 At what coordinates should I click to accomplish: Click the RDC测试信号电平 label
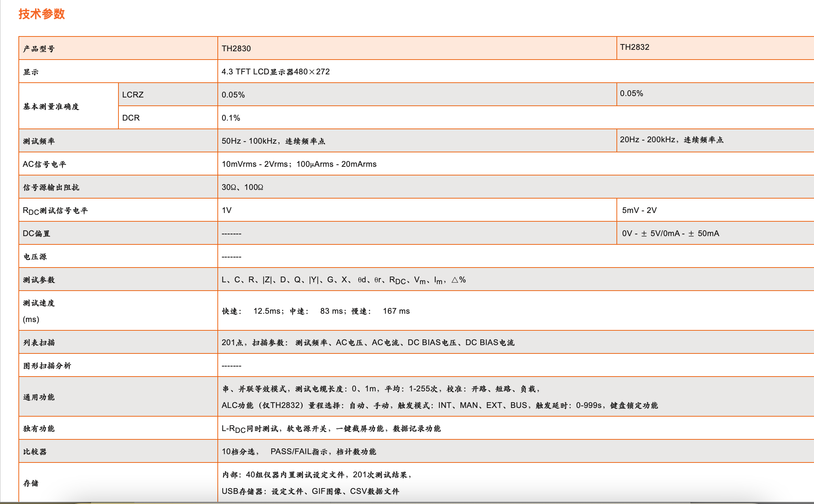click(x=55, y=210)
